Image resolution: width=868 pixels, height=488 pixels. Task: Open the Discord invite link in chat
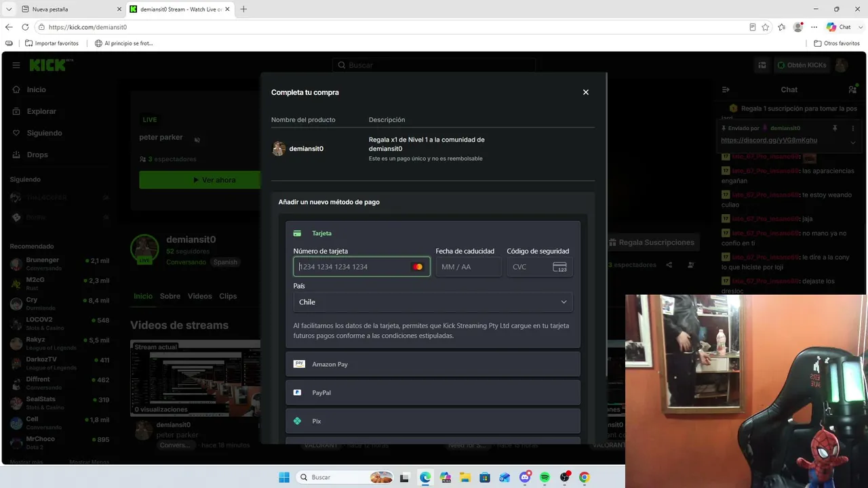tap(769, 140)
